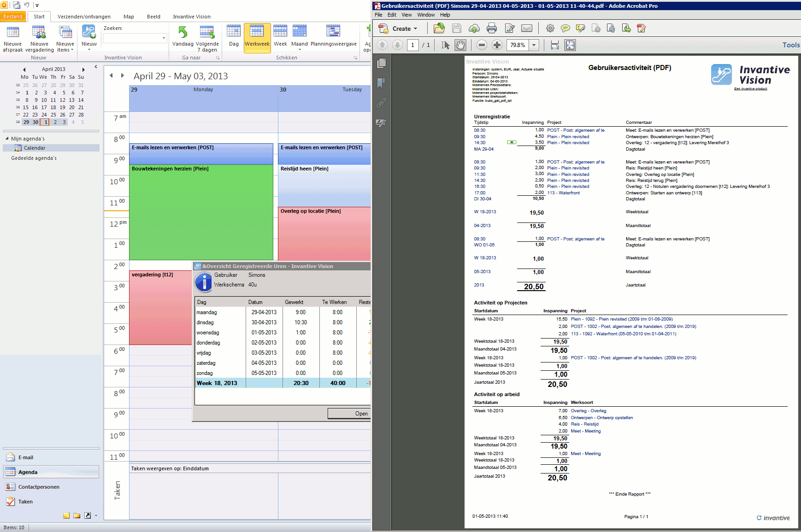Image resolution: width=801 pixels, height=532 pixels.
Task: Select the Reistijd heen [Plein] appointment
Action: coord(324,186)
